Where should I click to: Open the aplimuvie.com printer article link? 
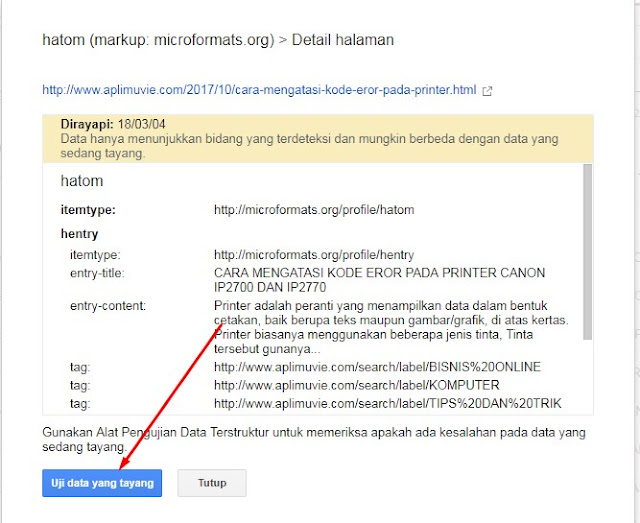pos(259,90)
